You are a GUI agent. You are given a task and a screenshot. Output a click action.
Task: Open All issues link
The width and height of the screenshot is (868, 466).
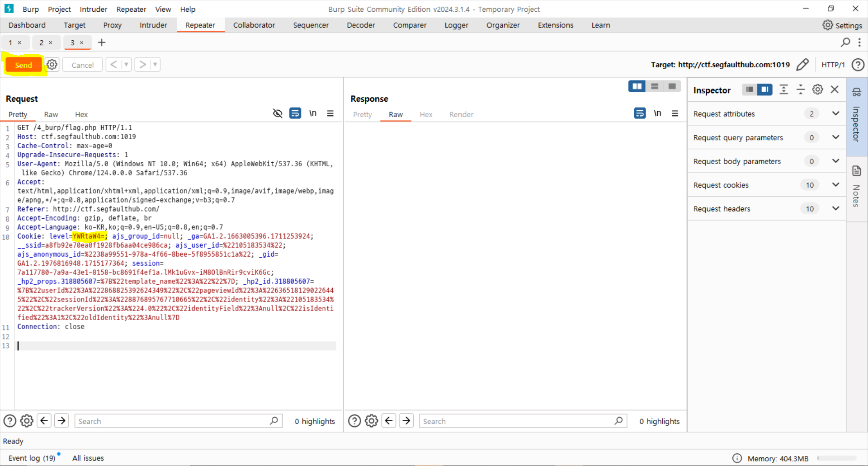(88, 458)
